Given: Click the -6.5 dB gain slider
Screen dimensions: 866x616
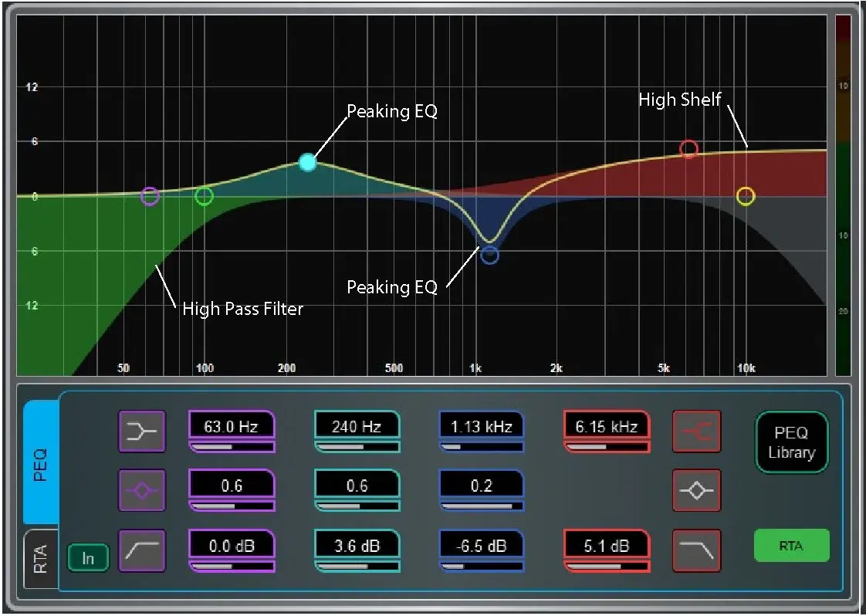Looking at the screenshot, I should point(482,566).
